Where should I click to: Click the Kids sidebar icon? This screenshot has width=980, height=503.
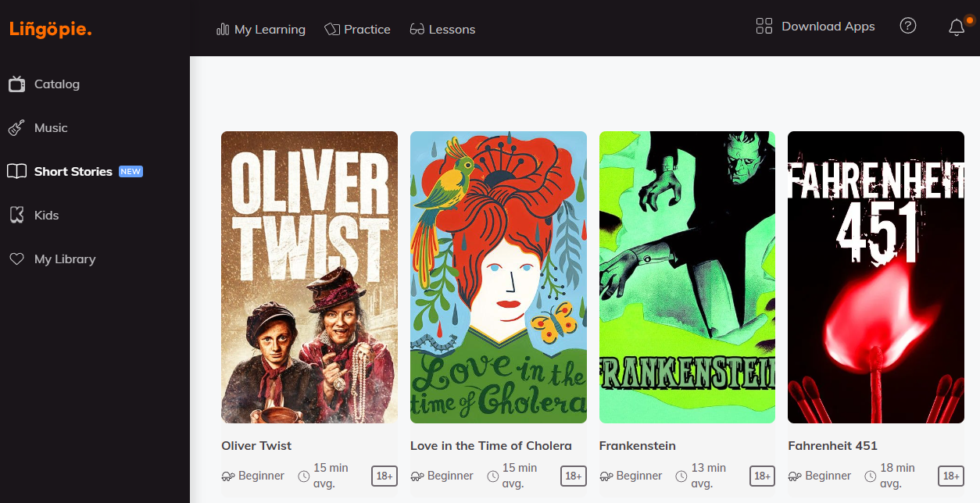(x=16, y=216)
